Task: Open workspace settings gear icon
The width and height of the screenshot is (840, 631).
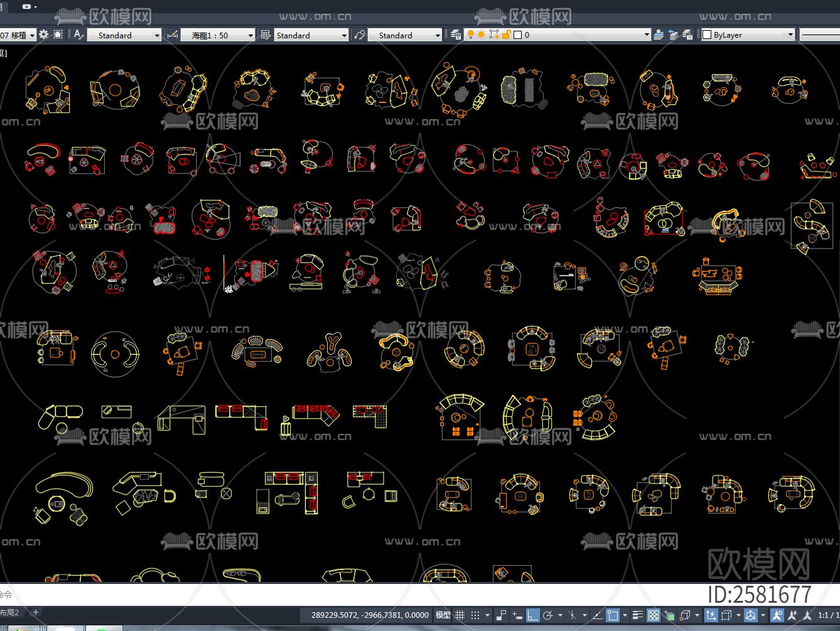Action: click(43, 35)
